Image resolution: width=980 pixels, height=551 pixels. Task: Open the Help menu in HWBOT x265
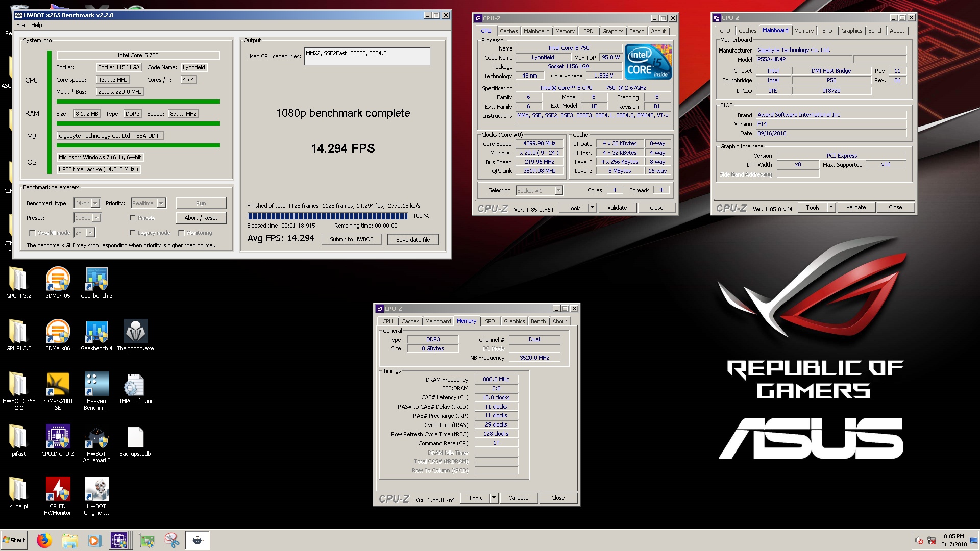[36, 25]
